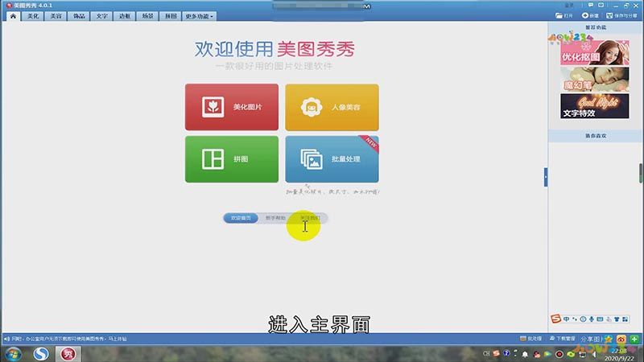Click the bell notification tray icon
Image resolution: width=644 pixels, height=362 pixels.
525,354
